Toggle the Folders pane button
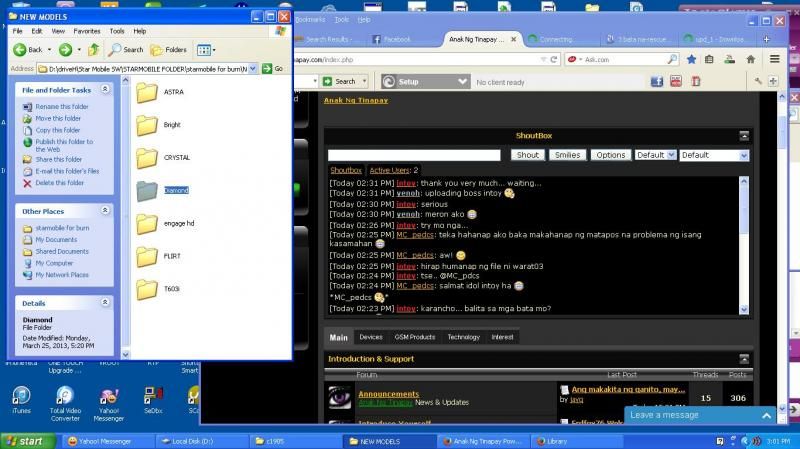Image resolution: width=800 pixels, height=449 pixels. 169,49
